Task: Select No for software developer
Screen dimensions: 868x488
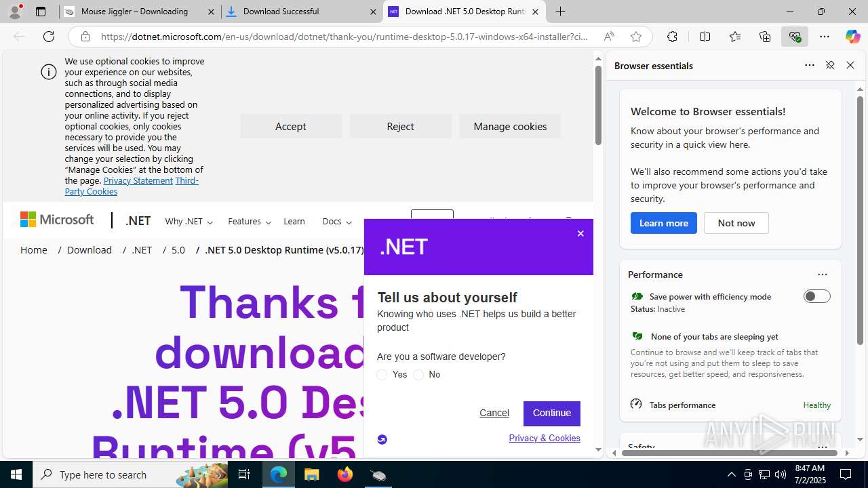Action: [418, 375]
